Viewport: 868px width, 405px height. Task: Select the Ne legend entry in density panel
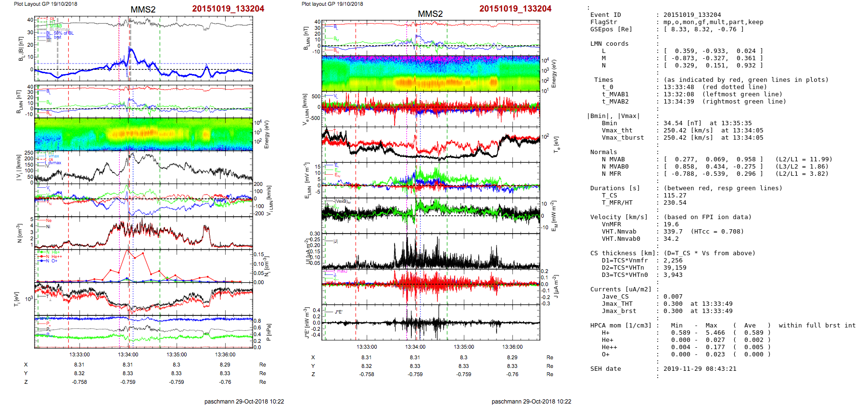tap(48, 221)
